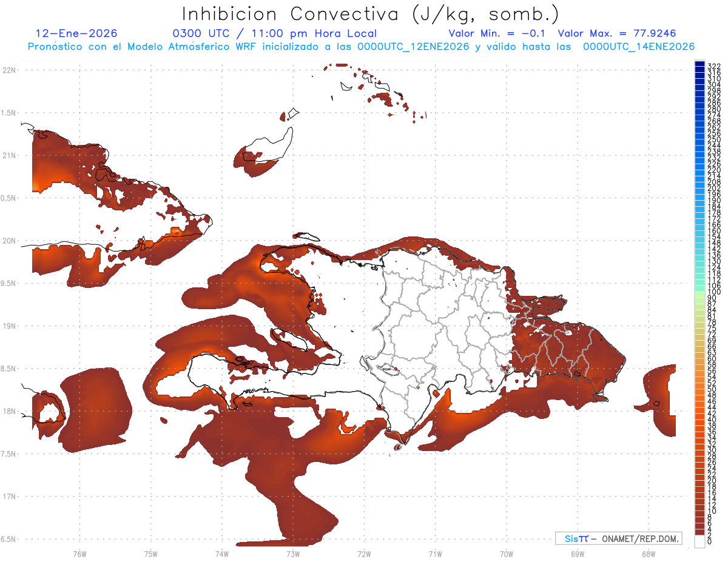This screenshot has width=728, height=562.
Task: Click the '69W' longitude label
Action: (x=577, y=554)
